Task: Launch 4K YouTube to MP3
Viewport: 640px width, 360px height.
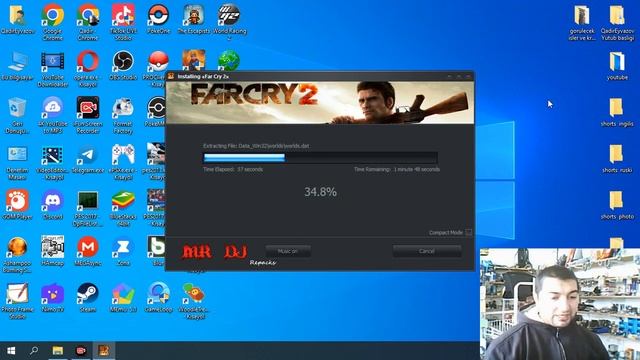Action: point(53,116)
